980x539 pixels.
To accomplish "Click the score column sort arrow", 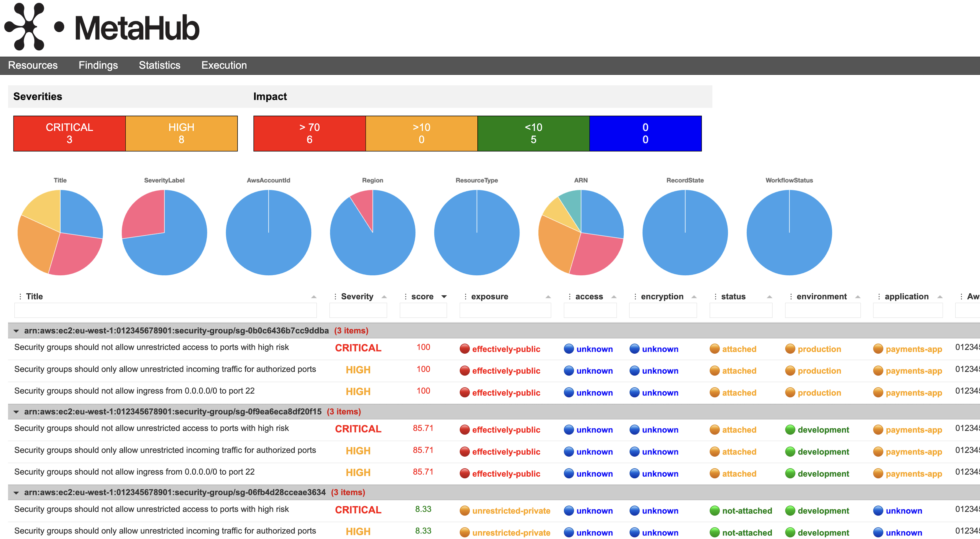I will (444, 297).
